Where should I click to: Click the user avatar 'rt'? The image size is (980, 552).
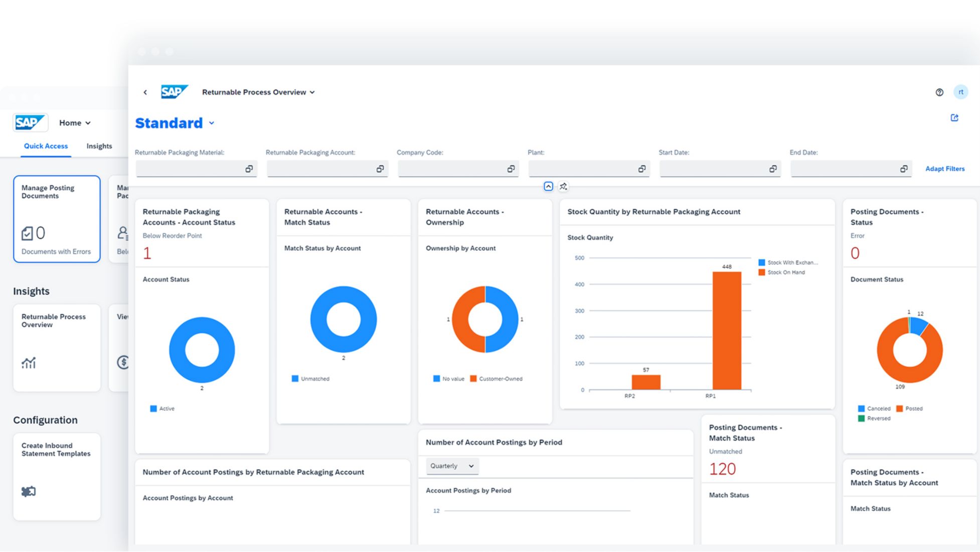click(960, 92)
